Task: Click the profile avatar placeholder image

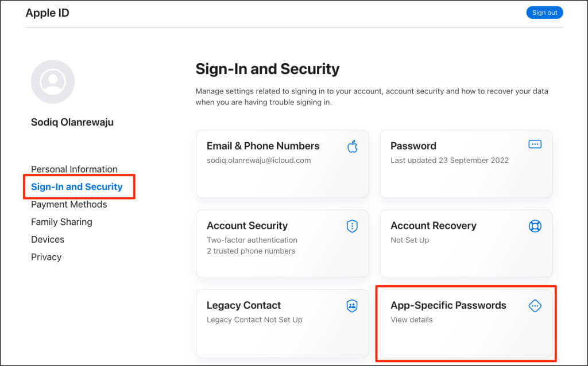Action: coord(53,81)
